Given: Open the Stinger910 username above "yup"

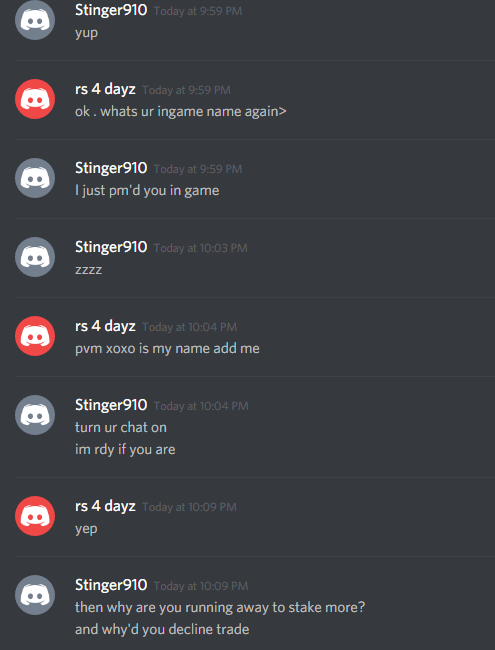Looking at the screenshot, I should click(111, 10).
